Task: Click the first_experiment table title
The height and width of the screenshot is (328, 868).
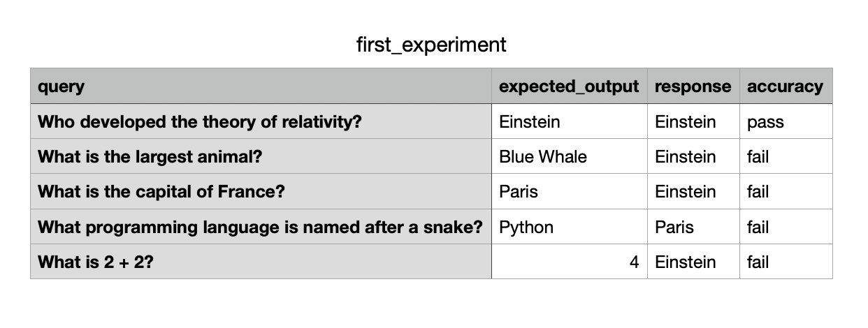Action: [431, 45]
